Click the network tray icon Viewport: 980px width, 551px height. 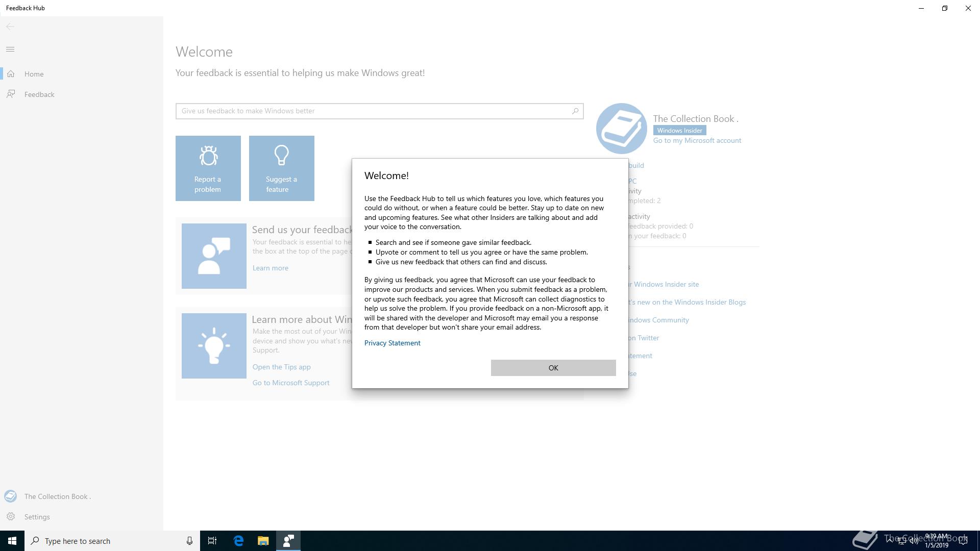point(901,541)
